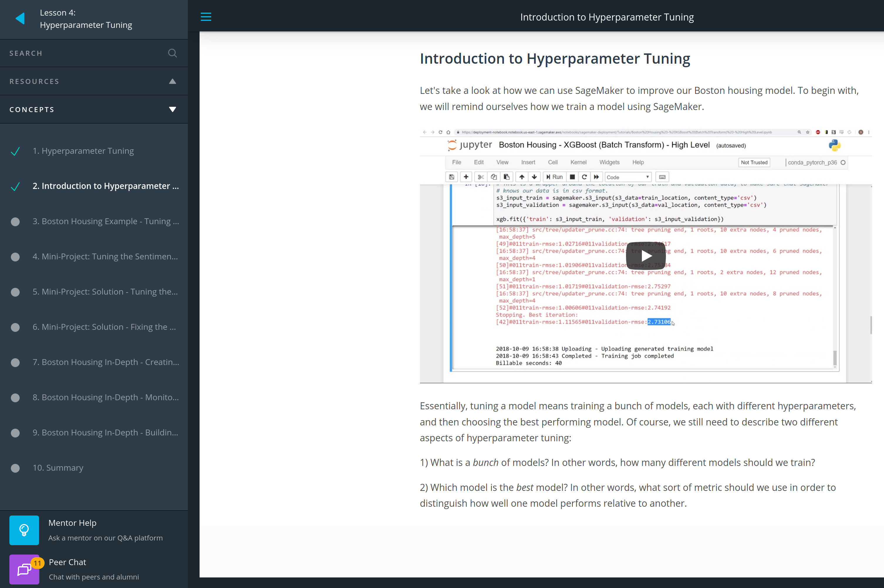Toggle checkmark on lesson 1 concept

tap(15, 150)
